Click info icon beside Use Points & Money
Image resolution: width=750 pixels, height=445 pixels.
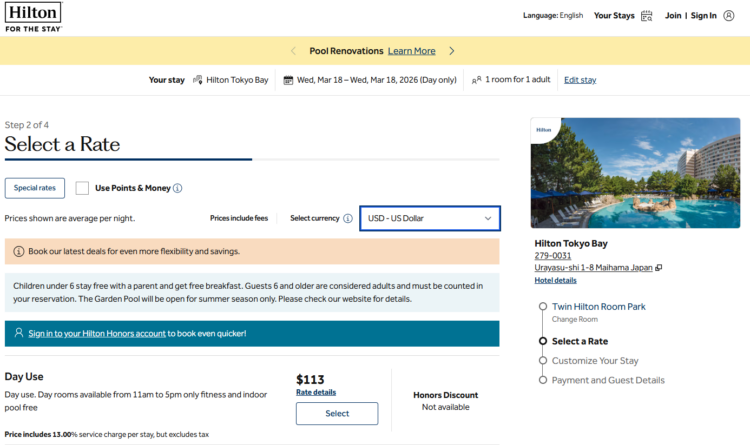pyautogui.click(x=178, y=188)
